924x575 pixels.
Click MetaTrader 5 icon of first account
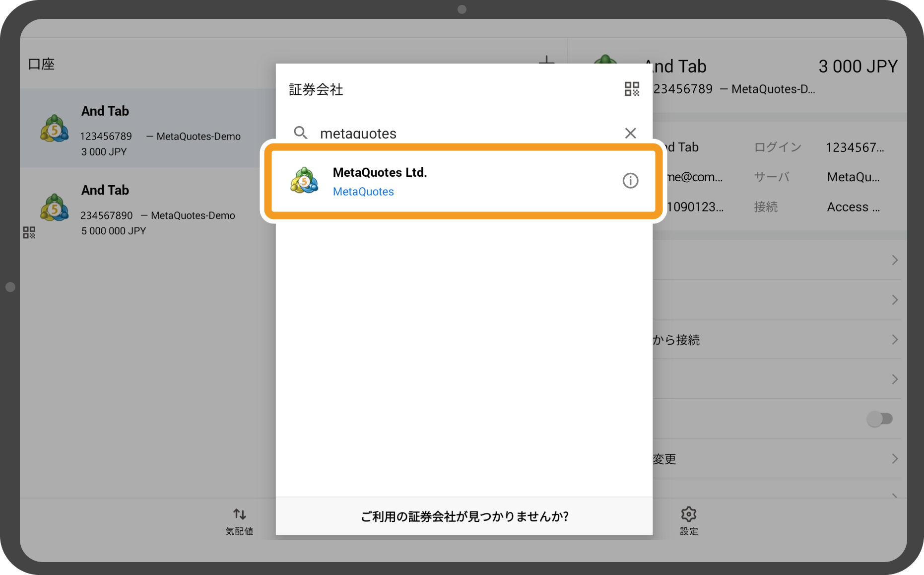pyautogui.click(x=54, y=129)
